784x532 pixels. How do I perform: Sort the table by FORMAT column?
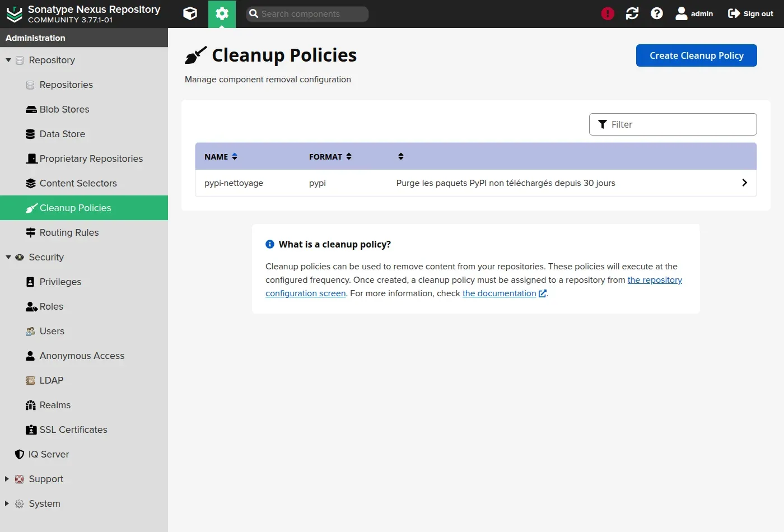tap(330, 157)
